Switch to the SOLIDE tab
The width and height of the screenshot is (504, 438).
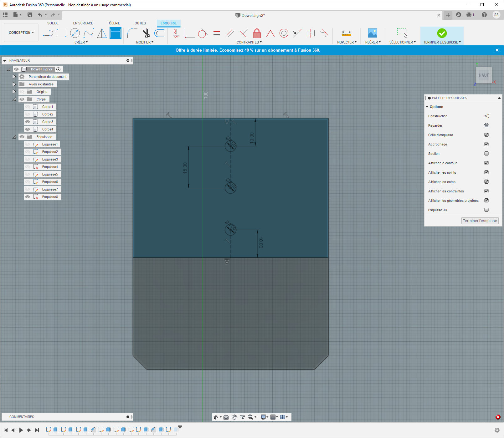coord(53,23)
